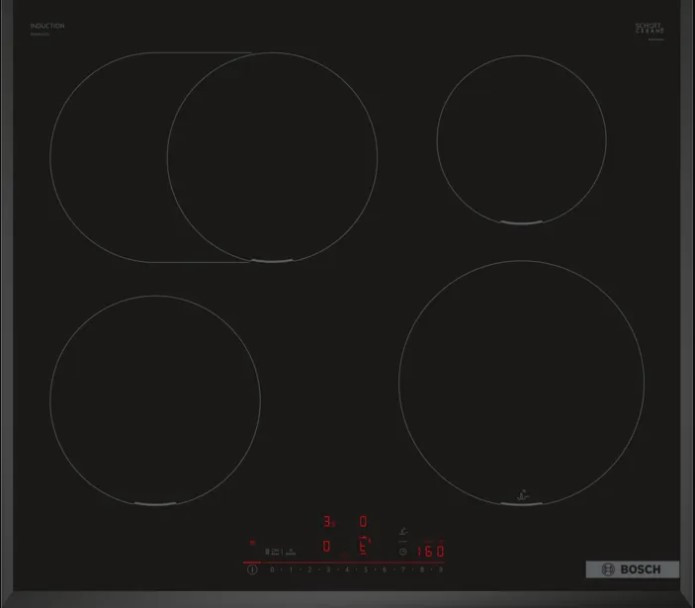Click the INDUCTION label in top-left corner
This screenshot has width=695, height=608.
47,26
